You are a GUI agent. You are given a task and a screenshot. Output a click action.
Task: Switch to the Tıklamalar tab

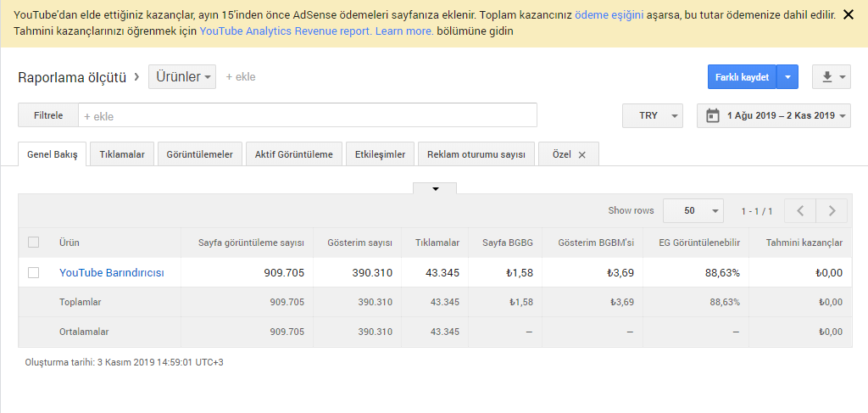[x=122, y=154]
